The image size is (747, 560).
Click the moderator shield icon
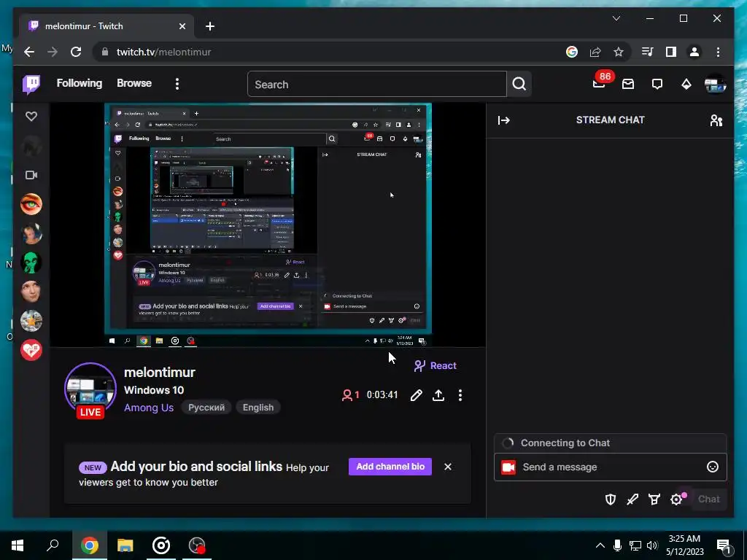[611, 499]
